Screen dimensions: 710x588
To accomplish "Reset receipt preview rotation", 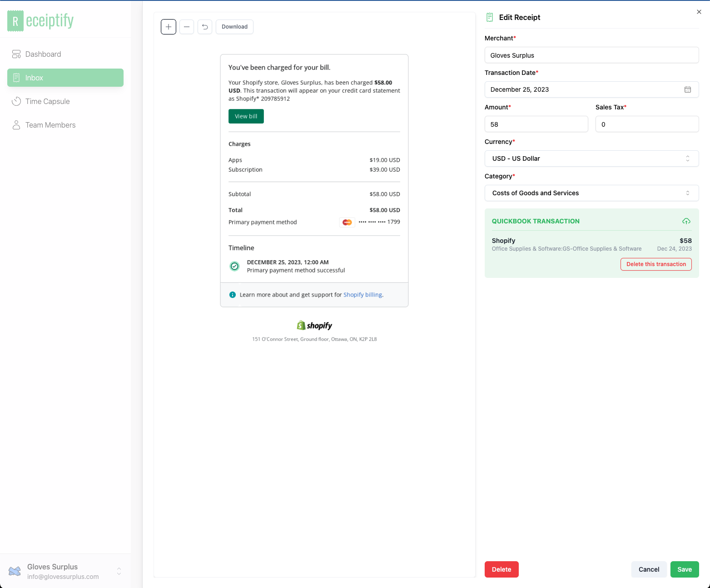I will tap(205, 27).
